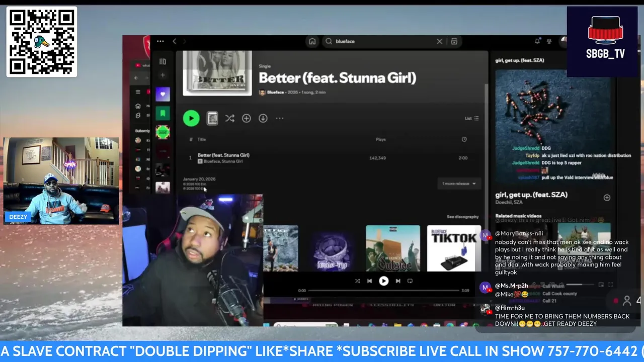Open 'girl, get up. (feat. SZA)' title link

point(531,195)
